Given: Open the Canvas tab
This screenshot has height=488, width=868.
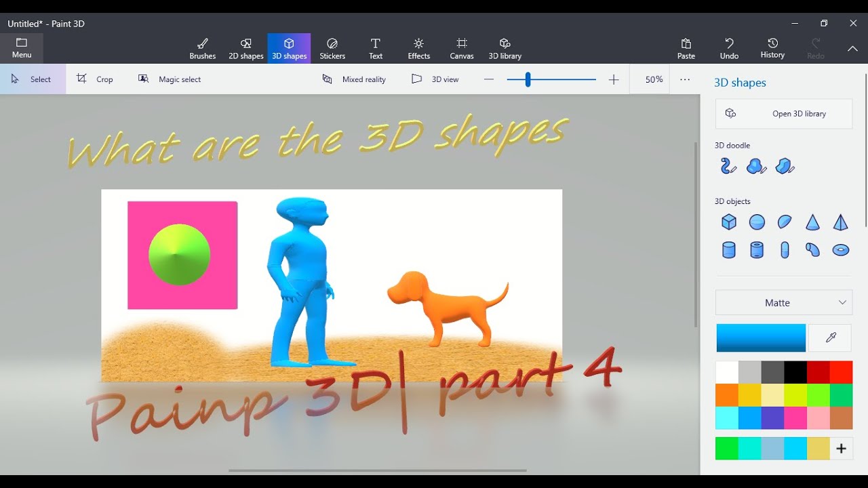Looking at the screenshot, I should (x=462, y=49).
